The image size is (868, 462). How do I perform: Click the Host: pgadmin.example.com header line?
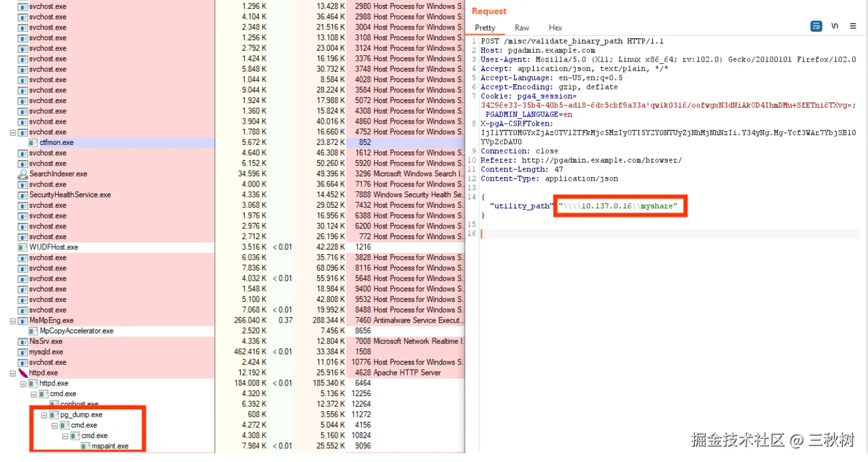point(538,50)
